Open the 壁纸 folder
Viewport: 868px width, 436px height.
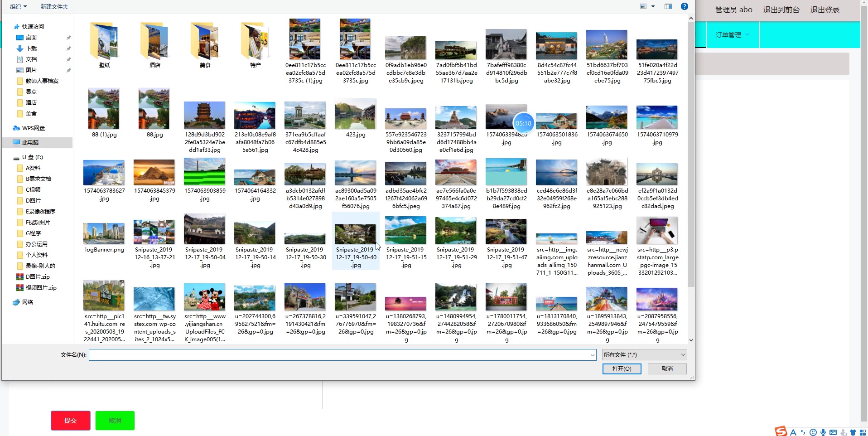tap(105, 44)
